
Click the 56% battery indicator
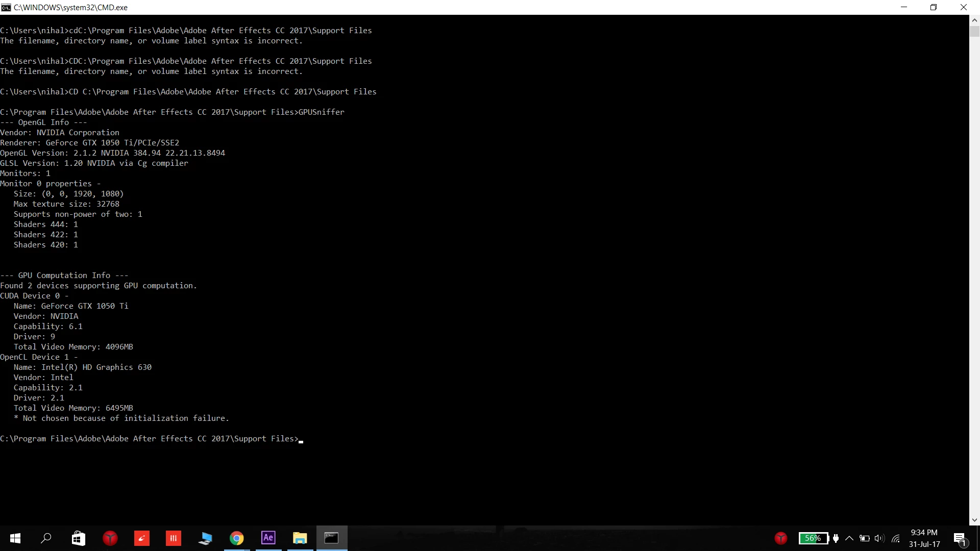click(813, 538)
